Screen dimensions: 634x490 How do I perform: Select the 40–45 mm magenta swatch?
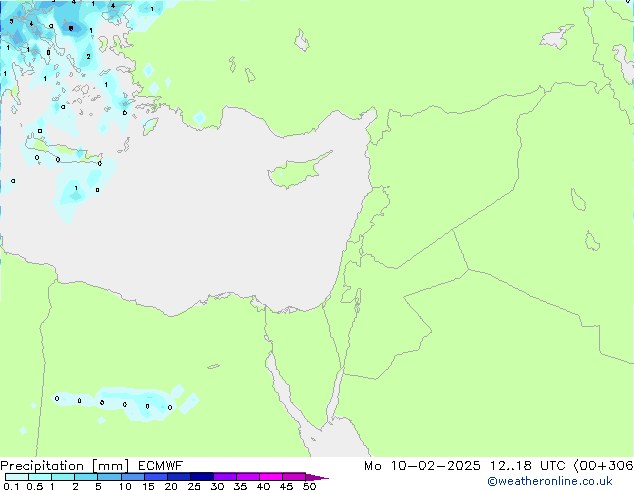271,477
